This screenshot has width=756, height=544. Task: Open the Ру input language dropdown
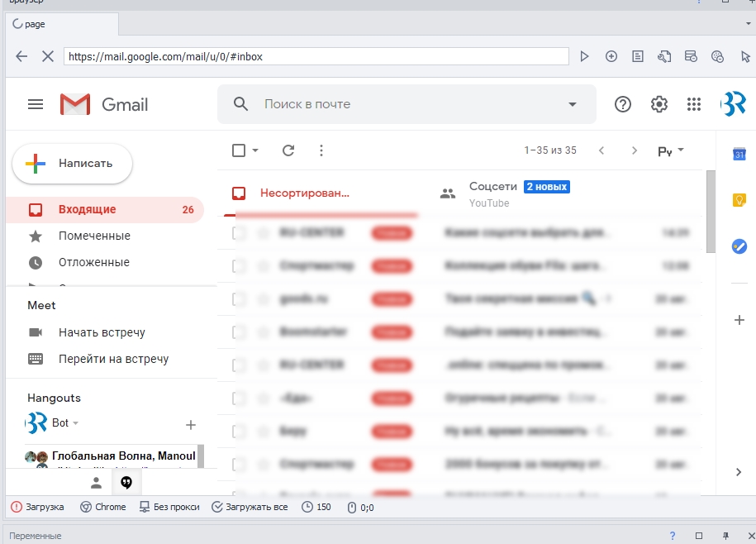click(671, 151)
